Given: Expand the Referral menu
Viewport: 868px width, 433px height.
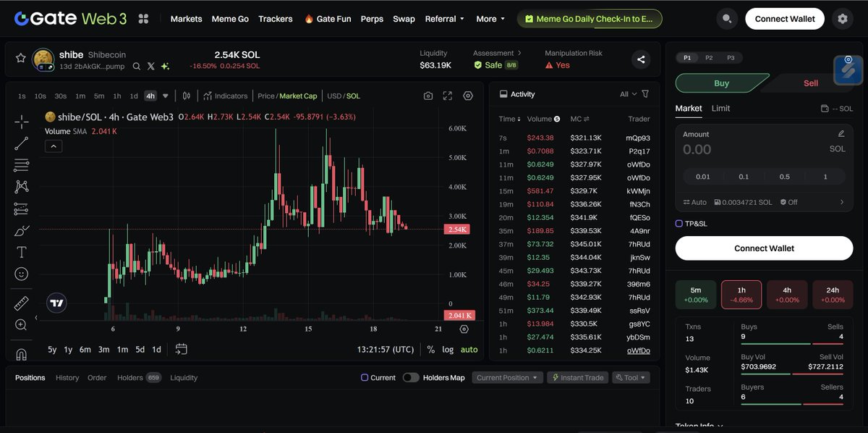Looking at the screenshot, I should tap(445, 19).
